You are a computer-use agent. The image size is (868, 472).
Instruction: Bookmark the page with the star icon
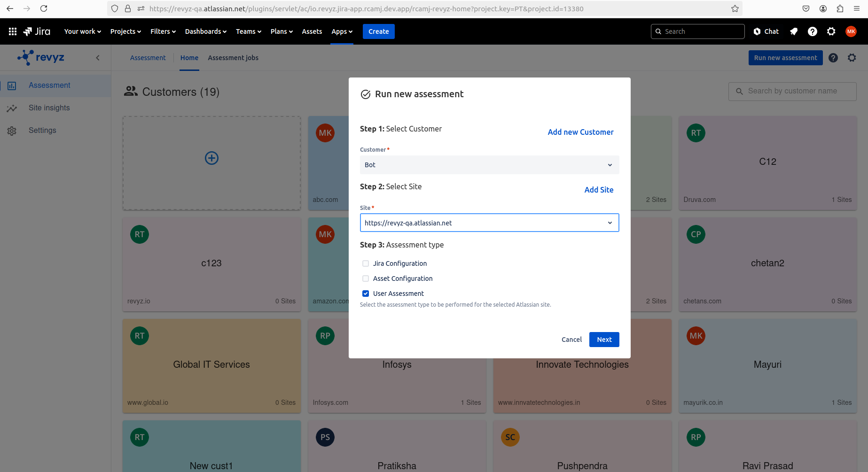(x=735, y=8)
